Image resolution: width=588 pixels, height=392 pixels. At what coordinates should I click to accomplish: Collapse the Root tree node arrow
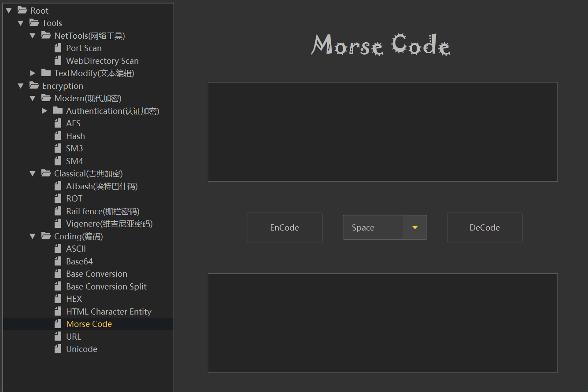tap(9, 11)
